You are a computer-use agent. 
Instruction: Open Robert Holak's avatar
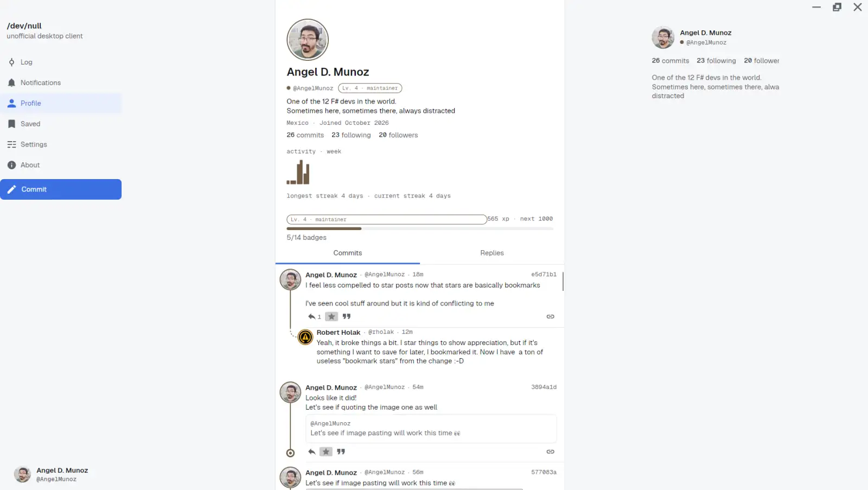[x=305, y=337]
